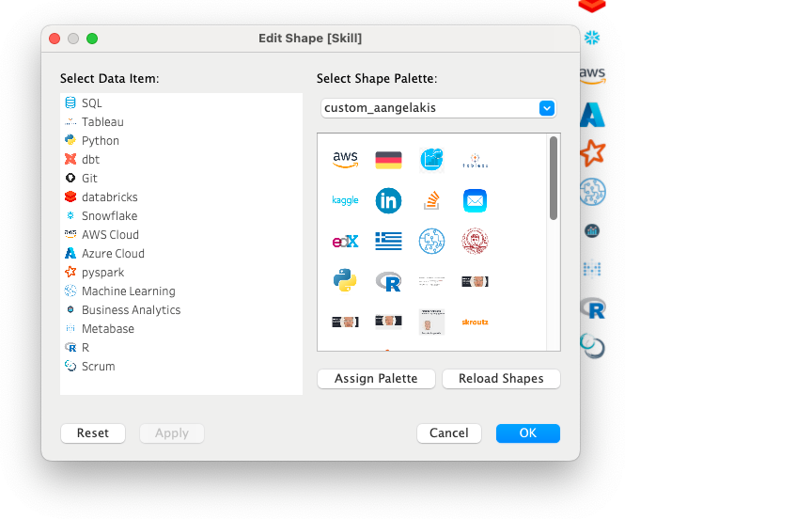Select the Scrum data item
Image resolution: width=812 pixels, height=519 pixels.
(x=181, y=366)
